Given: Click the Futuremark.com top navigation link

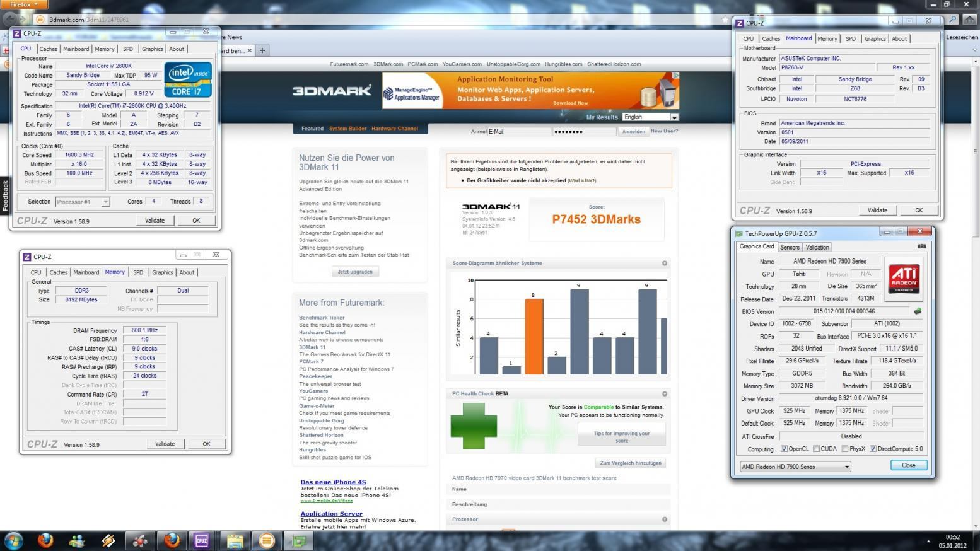Looking at the screenshot, I should (349, 64).
